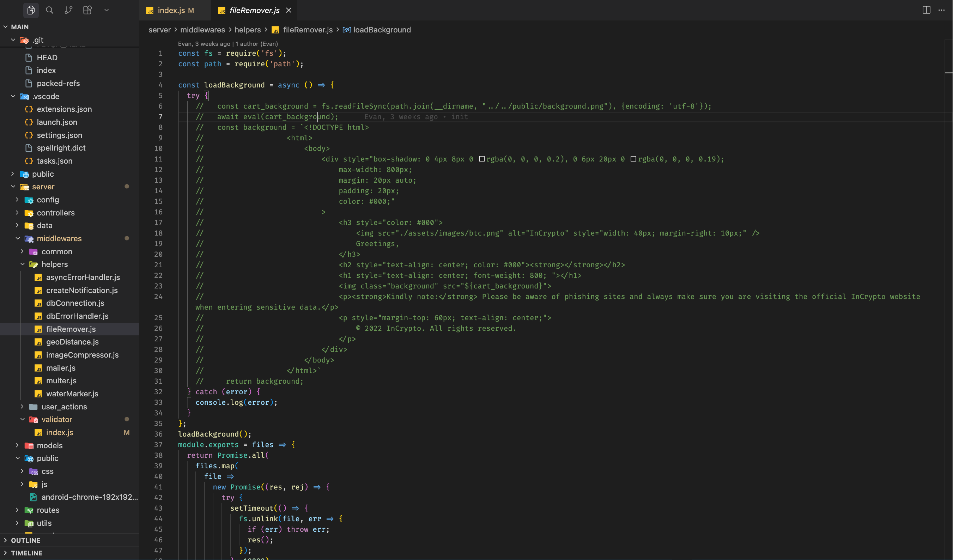Collapse the helpers folder
Screen dimensions: 953x560
coord(54,264)
